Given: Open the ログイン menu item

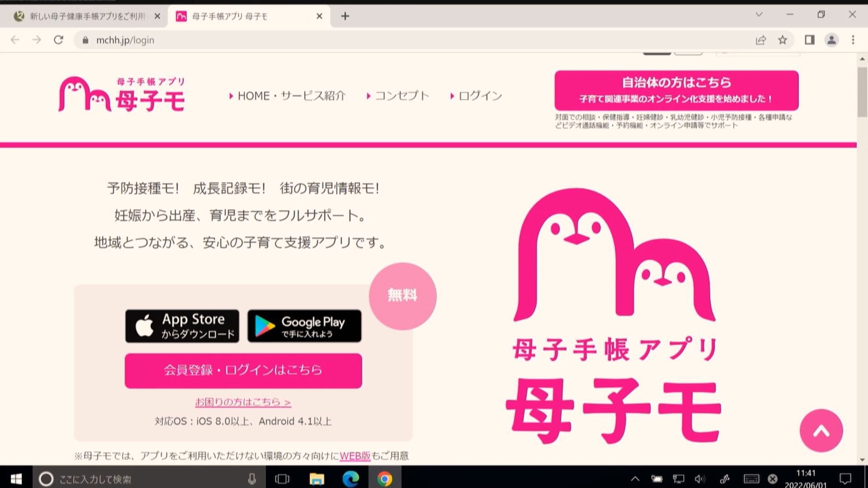Looking at the screenshot, I should (x=476, y=96).
